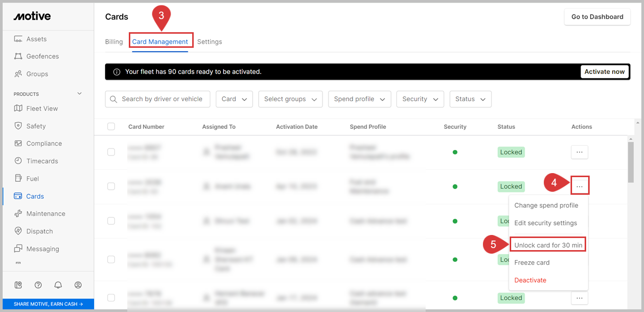Expand the Spend profile filter dropdown

point(359,99)
